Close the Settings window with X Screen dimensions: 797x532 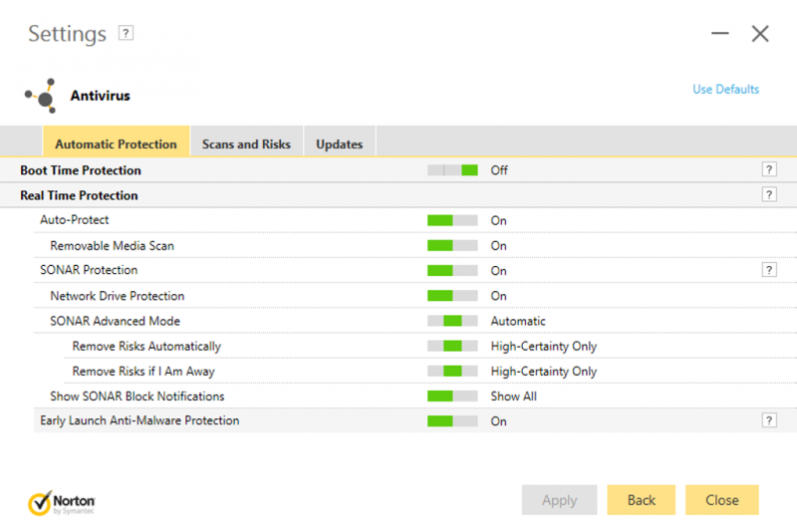coord(760,34)
